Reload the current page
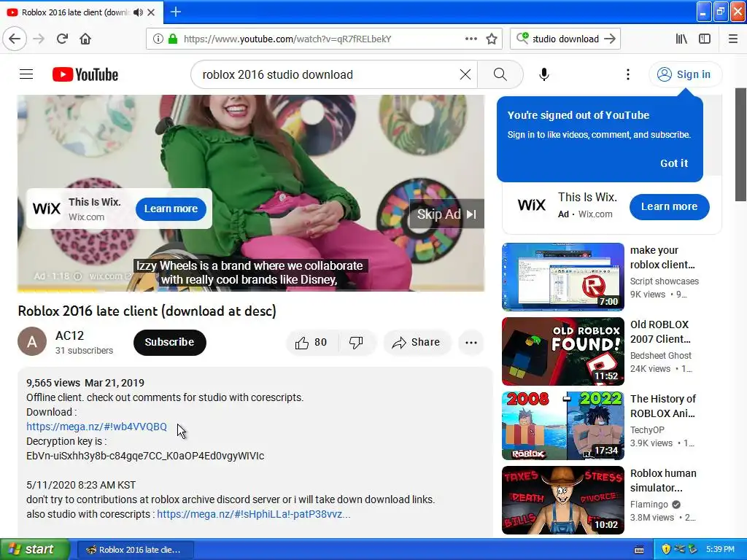 click(x=62, y=39)
